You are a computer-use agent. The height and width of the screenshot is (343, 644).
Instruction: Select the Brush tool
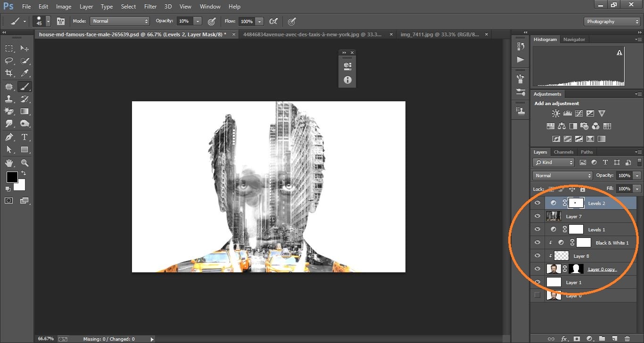(25, 86)
